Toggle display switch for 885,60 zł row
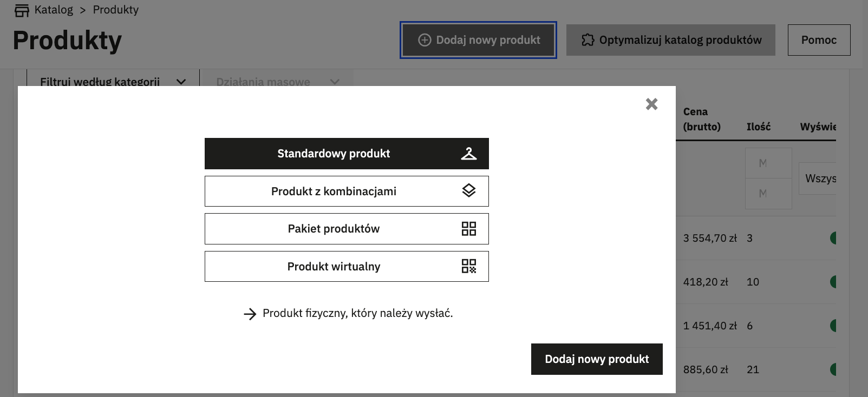The height and width of the screenshot is (397, 868). click(833, 369)
